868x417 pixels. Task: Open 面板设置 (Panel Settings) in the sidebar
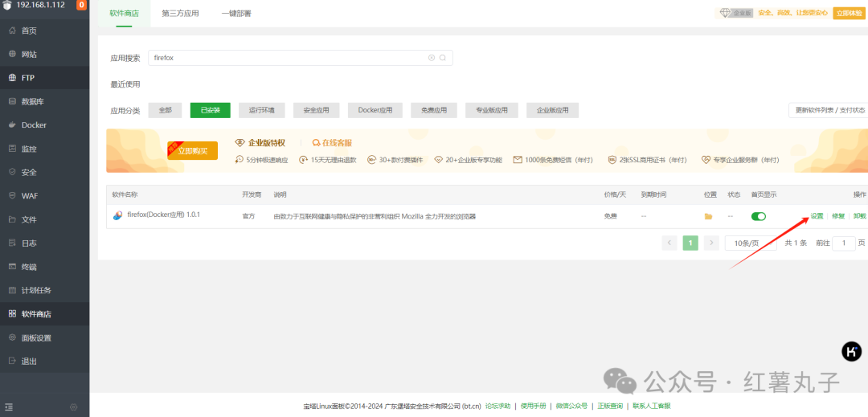[36, 337]
